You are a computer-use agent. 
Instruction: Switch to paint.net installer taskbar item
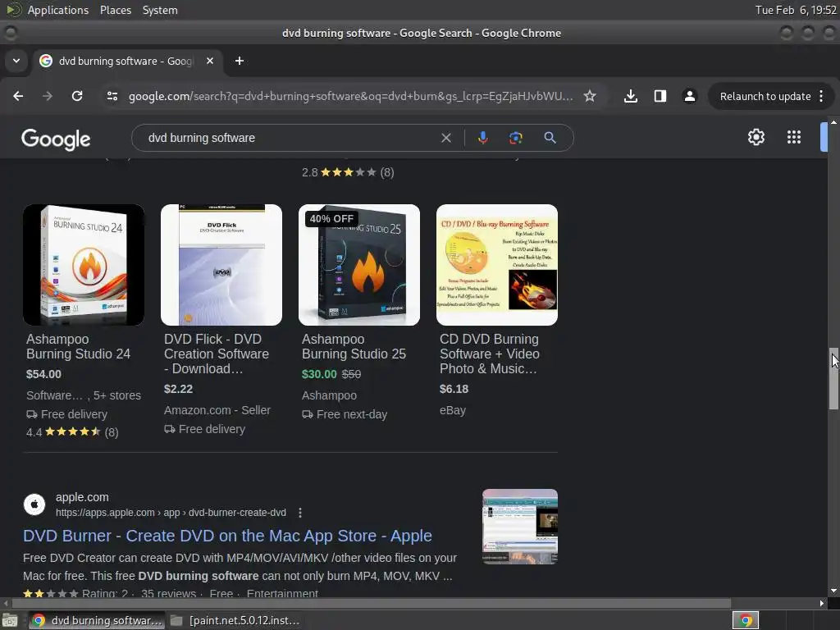[x=235, y=621]
